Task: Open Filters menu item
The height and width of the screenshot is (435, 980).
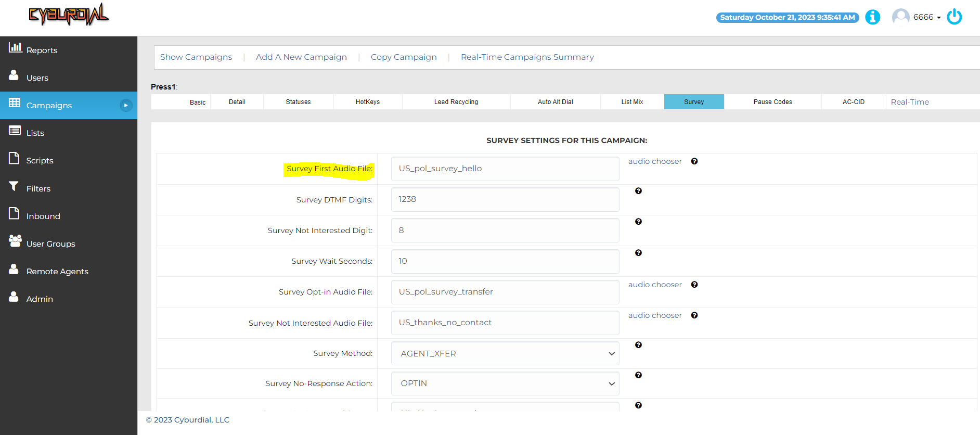Action: tap(69, 188)
